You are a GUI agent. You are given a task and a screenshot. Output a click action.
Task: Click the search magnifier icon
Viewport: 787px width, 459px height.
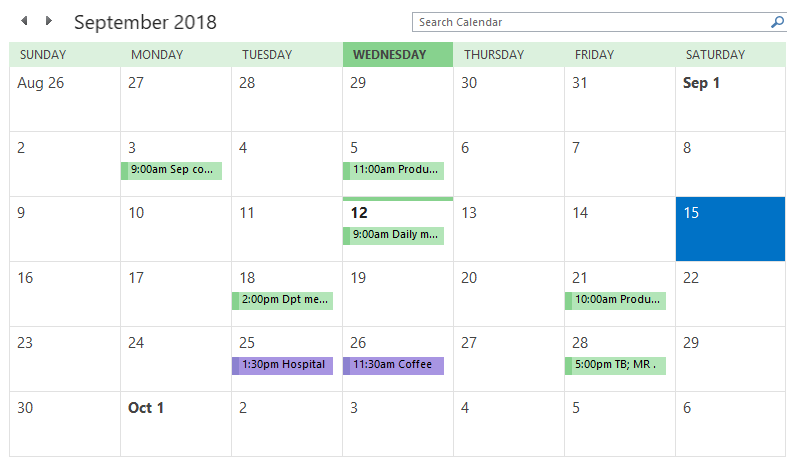pyautogui.click(x=777, y=22)
